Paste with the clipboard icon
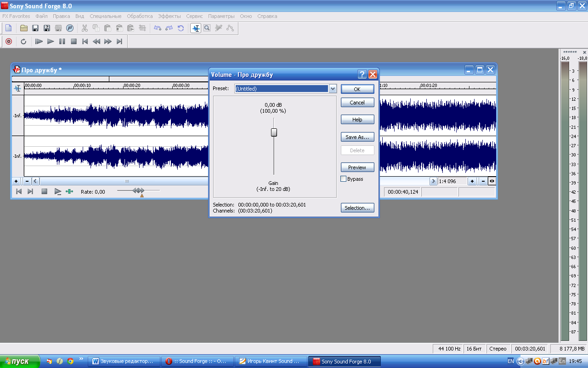 point(107,28)
